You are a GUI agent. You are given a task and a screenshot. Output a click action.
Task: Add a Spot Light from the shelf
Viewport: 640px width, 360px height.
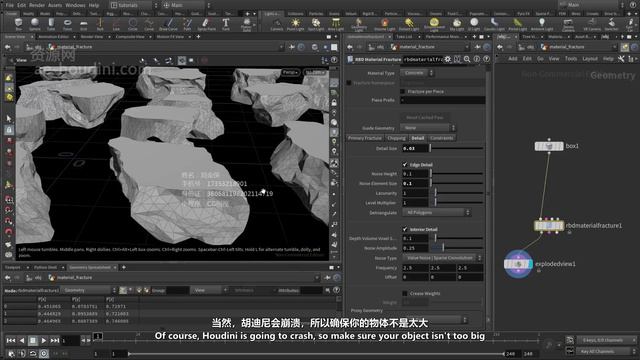click(x=316, y=24)
